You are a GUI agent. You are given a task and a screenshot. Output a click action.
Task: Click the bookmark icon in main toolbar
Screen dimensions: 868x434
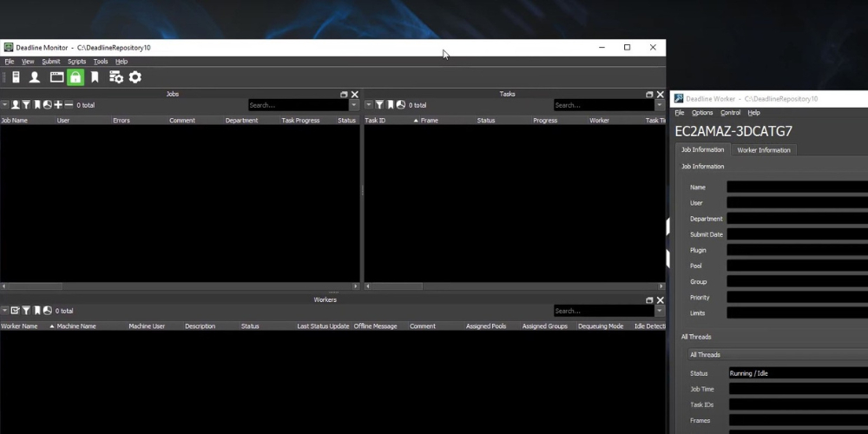tap(95, 77)
